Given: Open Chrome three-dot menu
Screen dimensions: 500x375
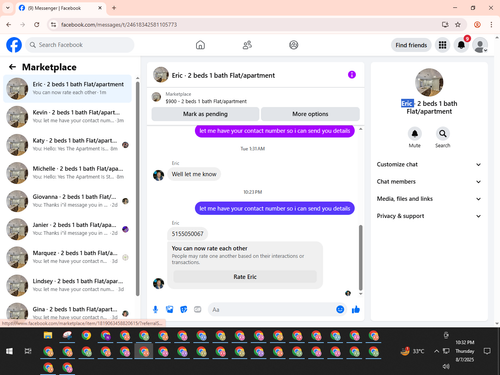Looking at the screenshot, I should pos(491,25).
